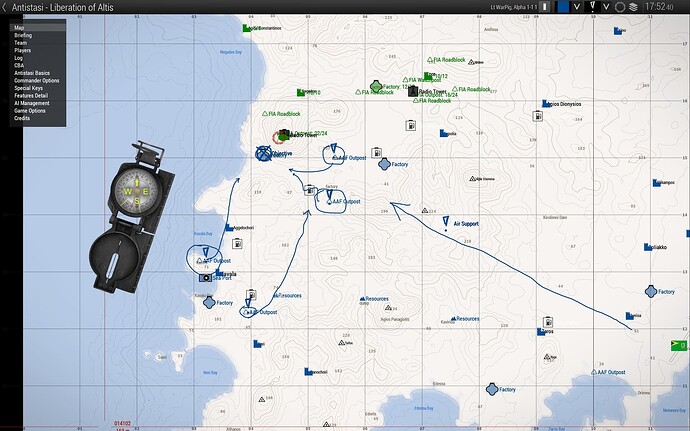
Task: Click the Air Support marker
Action: [x=446, y=222]
